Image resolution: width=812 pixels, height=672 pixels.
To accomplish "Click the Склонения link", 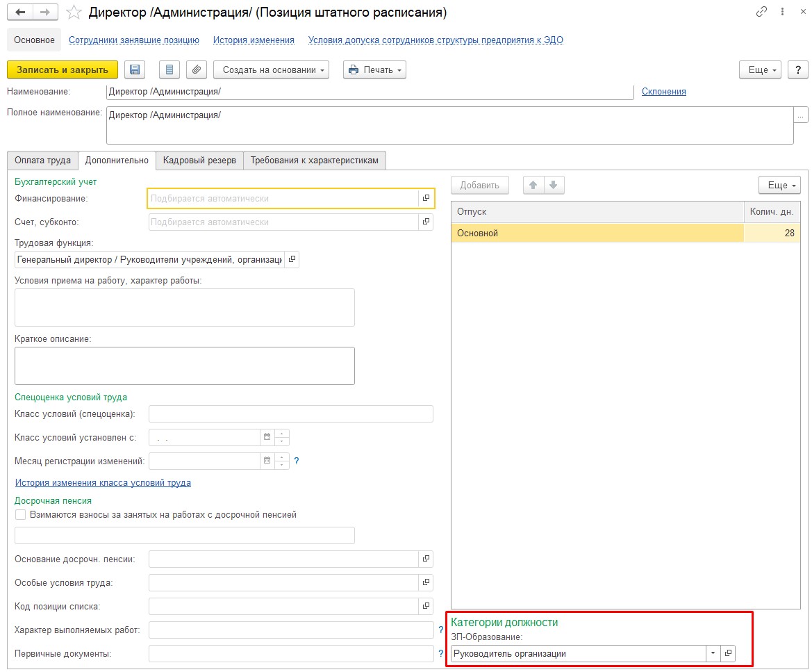I will tap(663, 92).
